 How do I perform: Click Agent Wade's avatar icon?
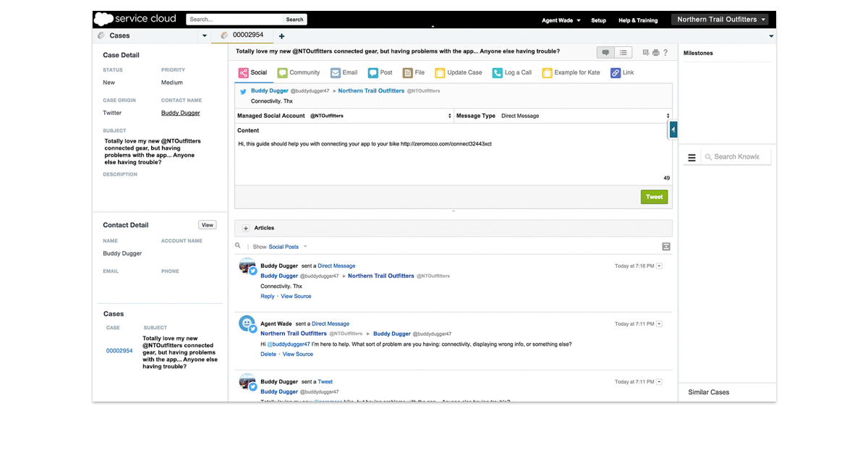(x=247, y=324)
